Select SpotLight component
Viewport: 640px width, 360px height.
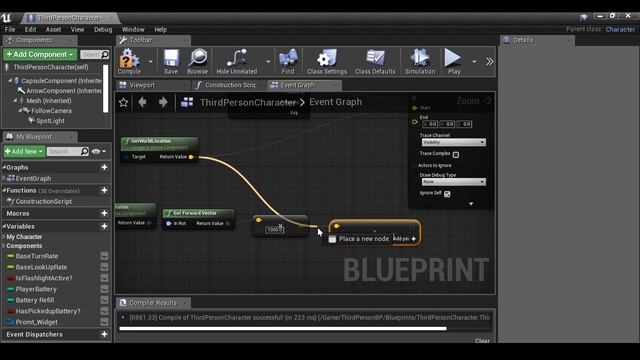[x=51, y=121]
